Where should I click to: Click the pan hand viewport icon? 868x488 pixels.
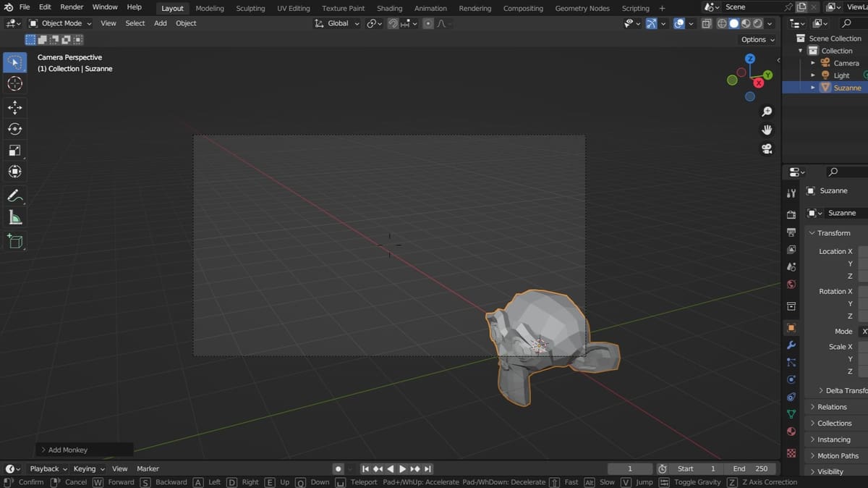pyautogui.click(x=767, y=130)
